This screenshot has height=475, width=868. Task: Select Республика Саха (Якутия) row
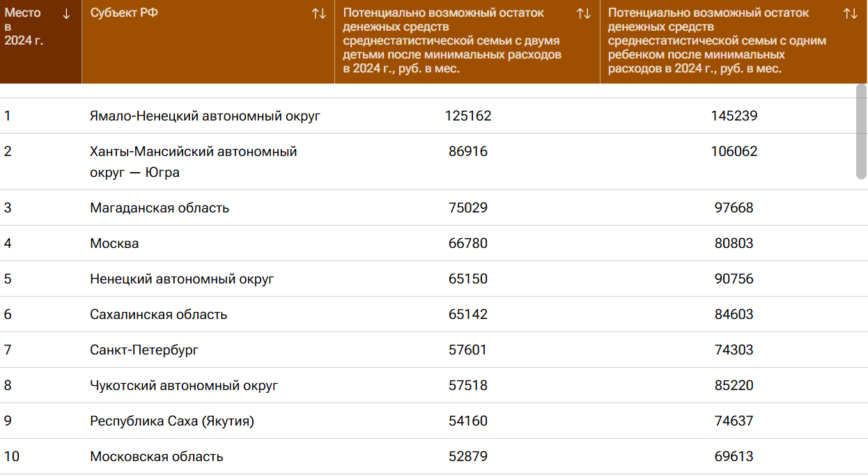coord(172,421)
